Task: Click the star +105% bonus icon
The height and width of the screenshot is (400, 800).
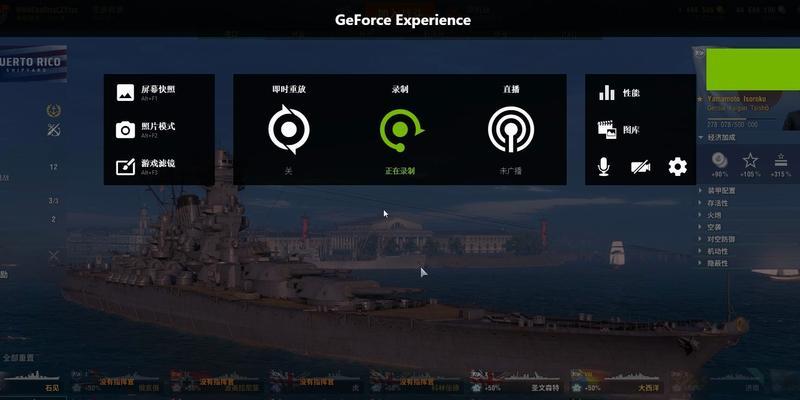Action: pos(750,160)
